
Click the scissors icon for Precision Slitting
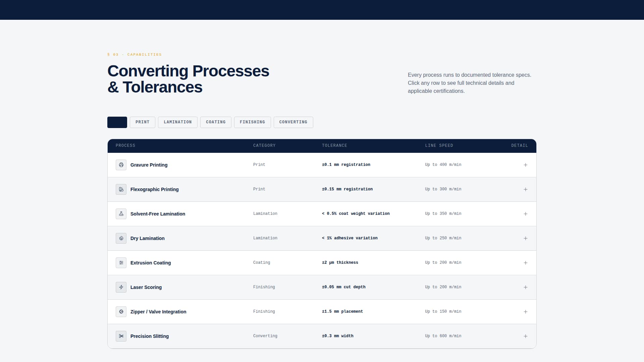pos(121,336)
